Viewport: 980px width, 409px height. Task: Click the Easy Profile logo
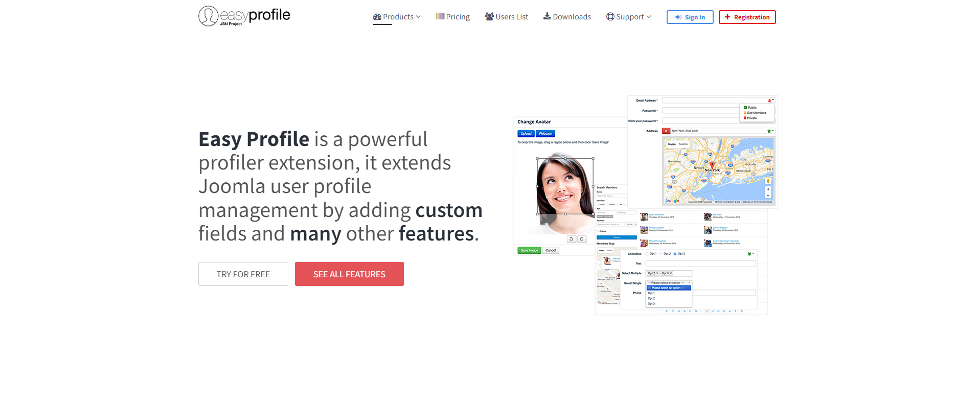pyautogui.click(x=244, y=16)
